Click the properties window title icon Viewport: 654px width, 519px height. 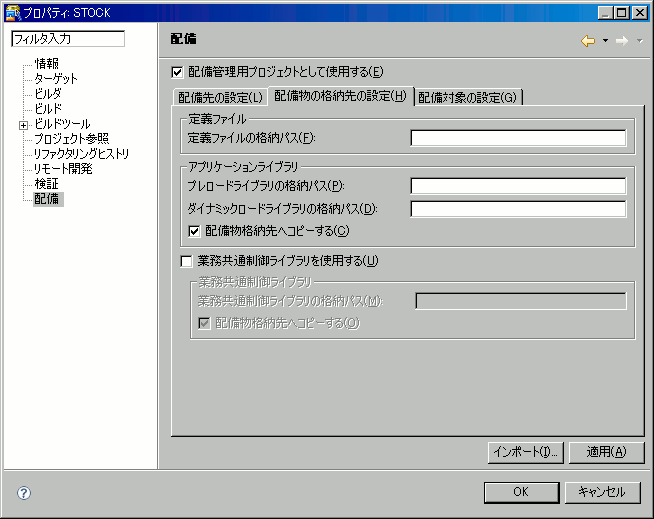pyautogui.click(x=13, y=13)
